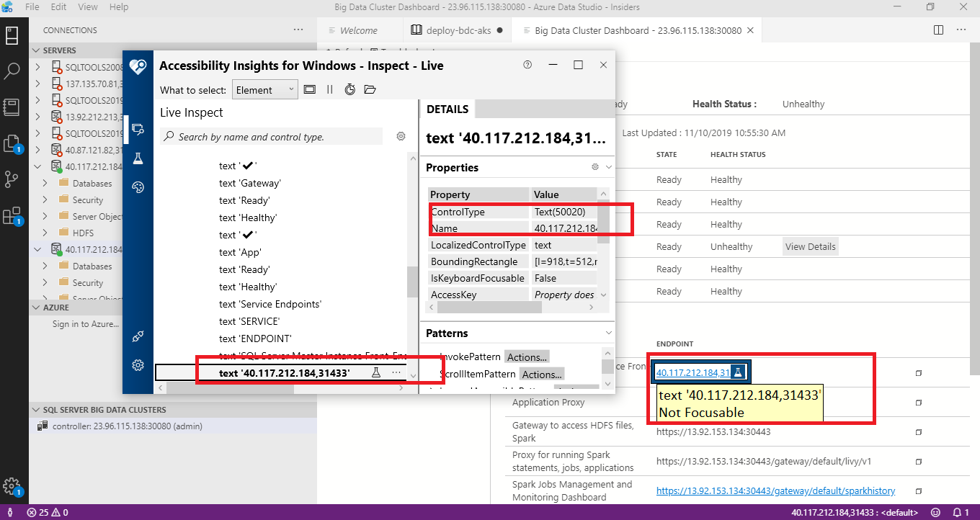This screenshot has height=520, width=980.
Task: Open the Help menu
Action: [118, 7]
